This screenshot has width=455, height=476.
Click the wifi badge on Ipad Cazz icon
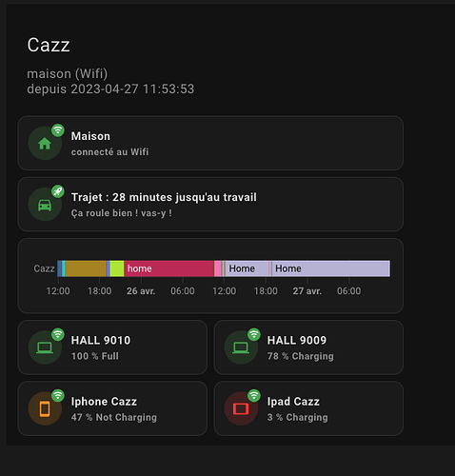(254, 395)
